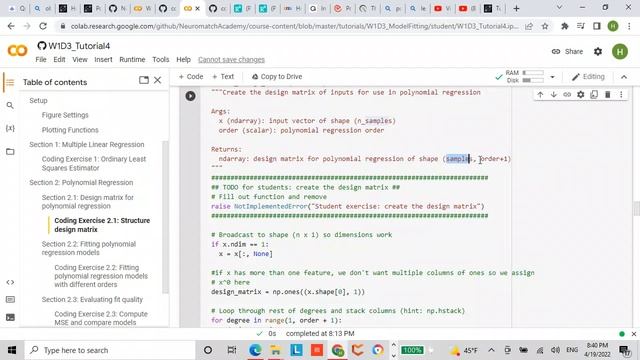Open File Explorer from taskbar
Screen dimensions: 640x360
[276, 350]
